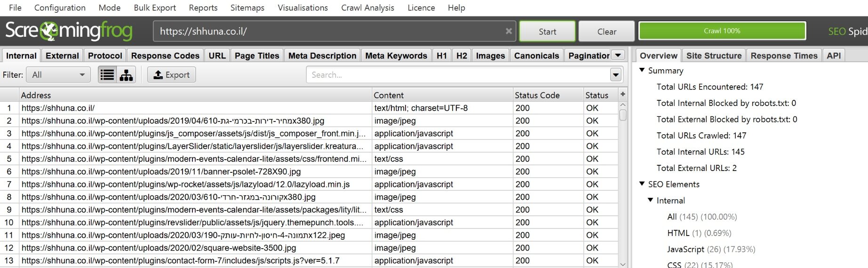Click the Start crawl button
Viewport: 868px width, 268px height.
pos(547,31)
